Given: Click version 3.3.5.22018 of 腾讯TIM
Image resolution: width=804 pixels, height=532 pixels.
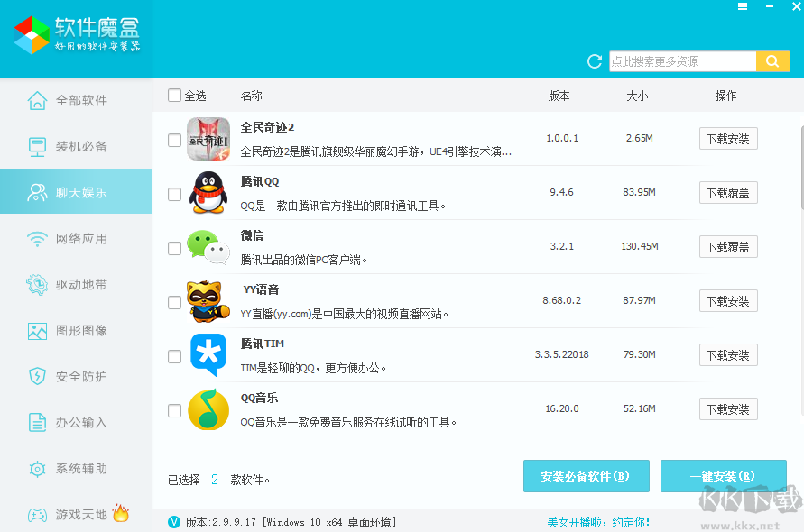Looking at the screenshot, I should coord(562,354).
